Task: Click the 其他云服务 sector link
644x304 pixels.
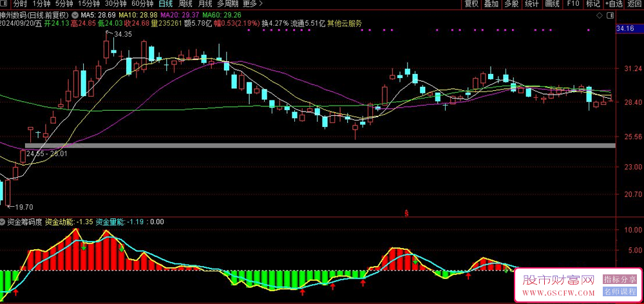Action: click(345, 23)
